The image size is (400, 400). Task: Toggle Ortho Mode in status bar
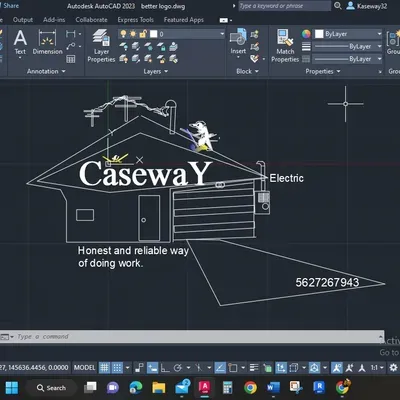coord(165,368)
